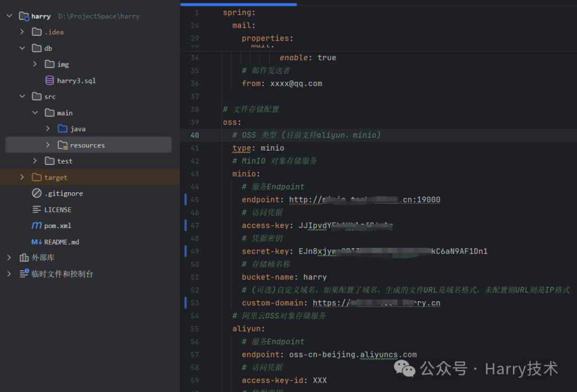This screenshot has height=392, width=577.
Task: Click the orange target folder icon
Action: (36, 177)
